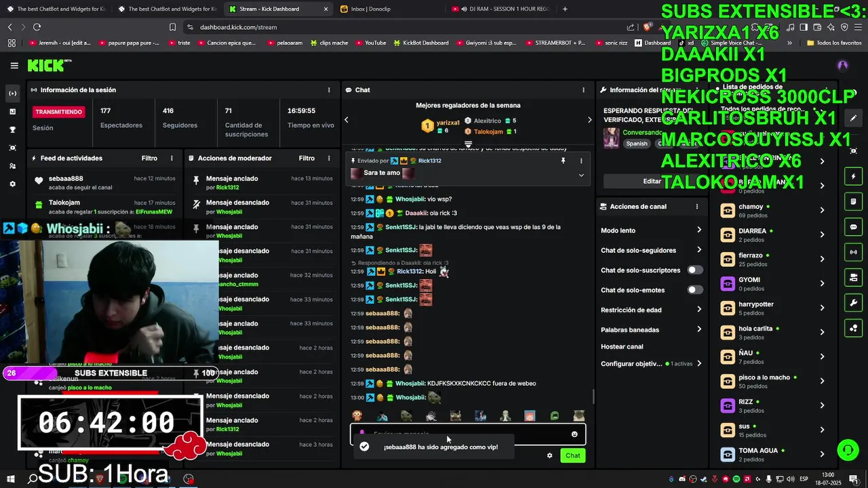
Task: Open the Spotify tray icon in taskbar
Action: (x=737, y=479)
